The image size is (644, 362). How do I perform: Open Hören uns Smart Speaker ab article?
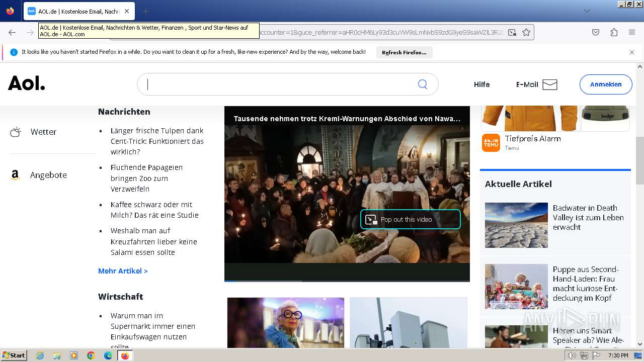[588, 337]
